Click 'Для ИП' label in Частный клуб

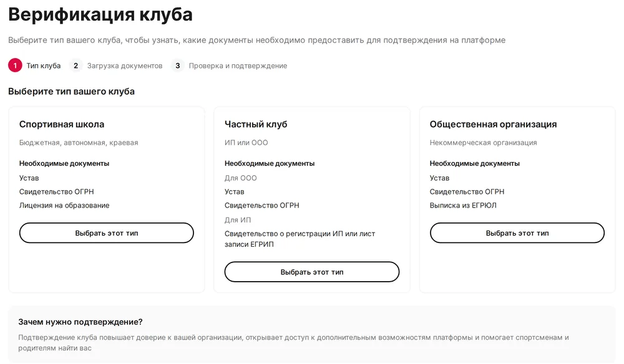coord(238,220)
